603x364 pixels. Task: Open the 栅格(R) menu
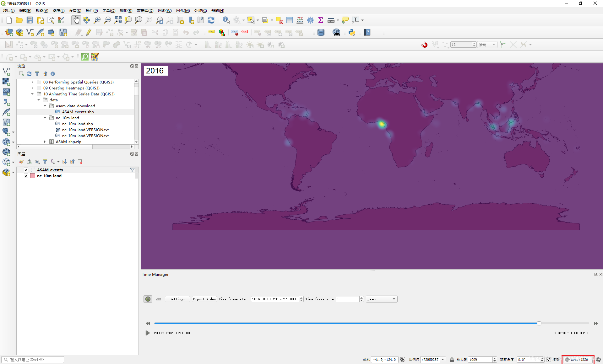(x=126, y=10)
